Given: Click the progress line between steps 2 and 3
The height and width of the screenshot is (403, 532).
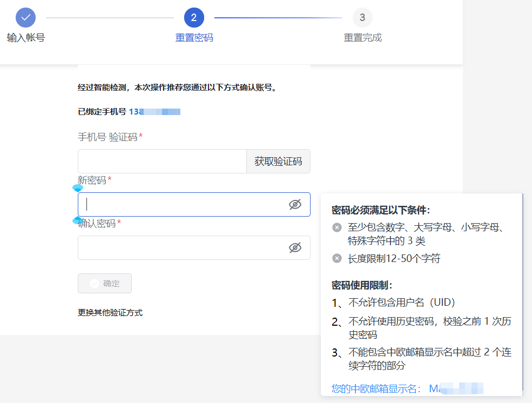Looking at the screenshot, I should (278, 17).
